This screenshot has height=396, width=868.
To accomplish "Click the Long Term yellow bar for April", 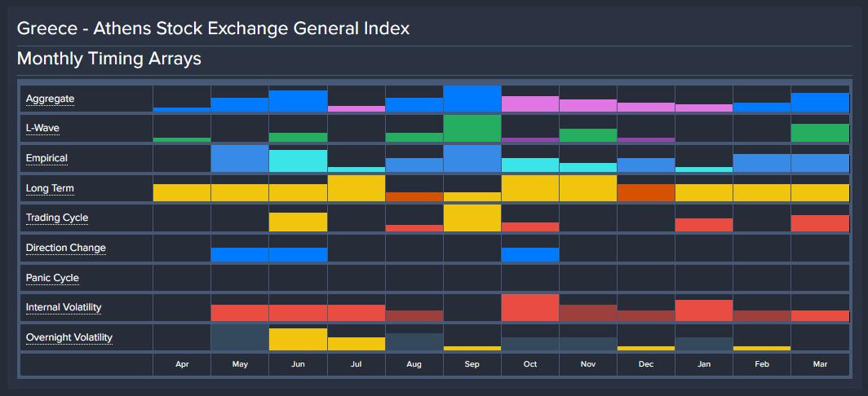I will (x=182, y=192).
